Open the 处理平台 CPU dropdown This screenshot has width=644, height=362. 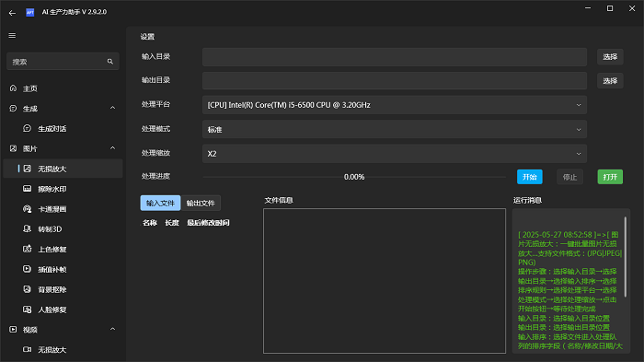[x=395, y=105]
